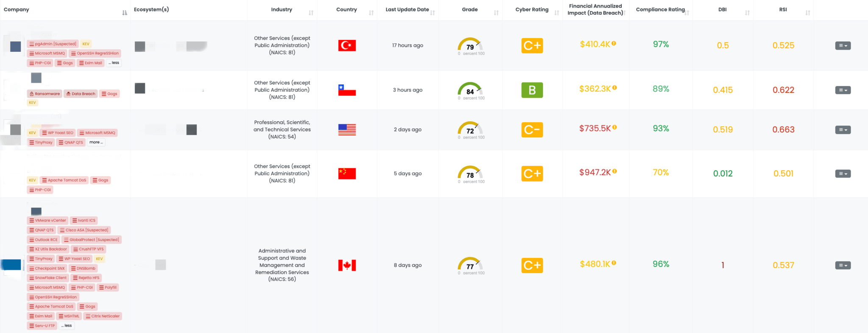Image resolution: width=868 pixels, height=333 pixels.
Task: Click the Turkey flag icon
Action: pyautogui.click(x=347, y=45)
